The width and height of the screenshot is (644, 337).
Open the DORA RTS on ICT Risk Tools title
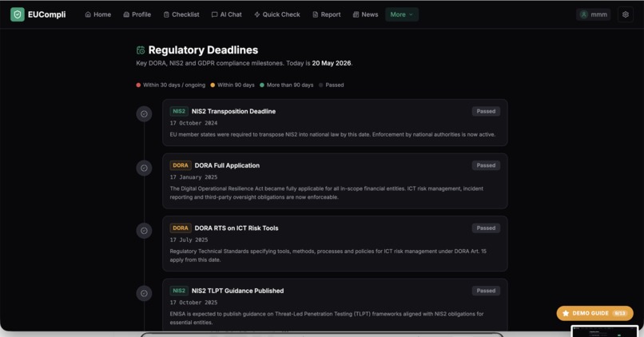[237, 228]
